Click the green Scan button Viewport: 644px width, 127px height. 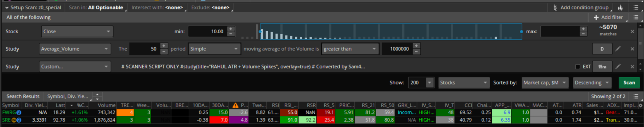pos(629,83)
